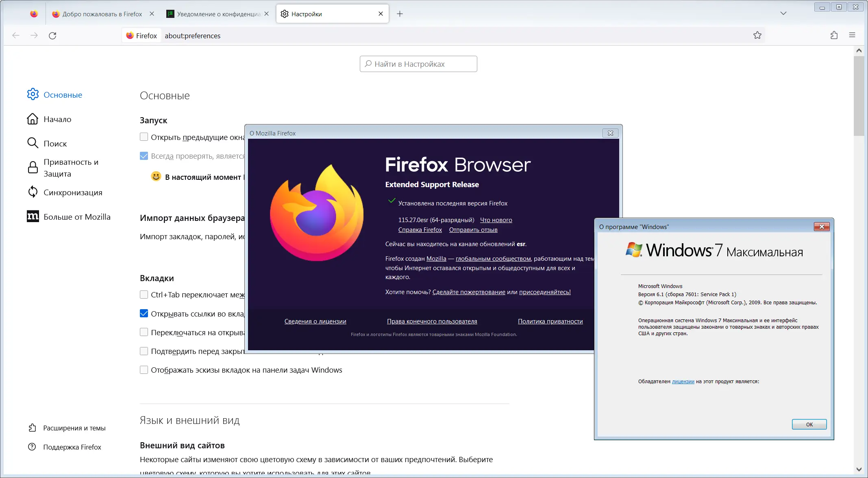Reload the page with refresh icon
Image resolution: width=868 pixels, height=478 pixels.
pos(52,36)
